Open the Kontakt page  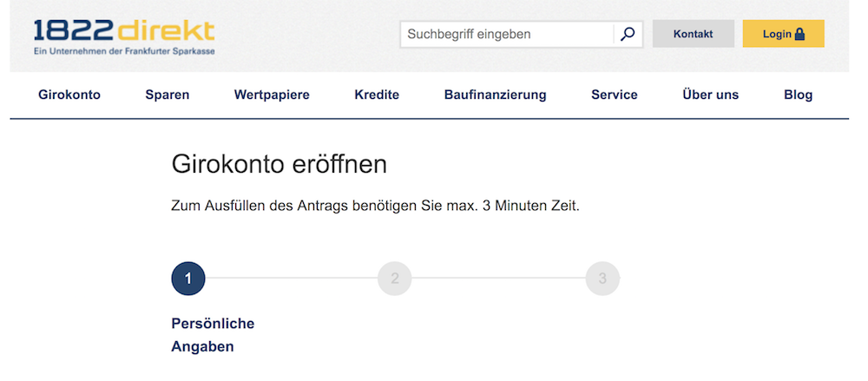pyautogui.click(x=693, y=34)
